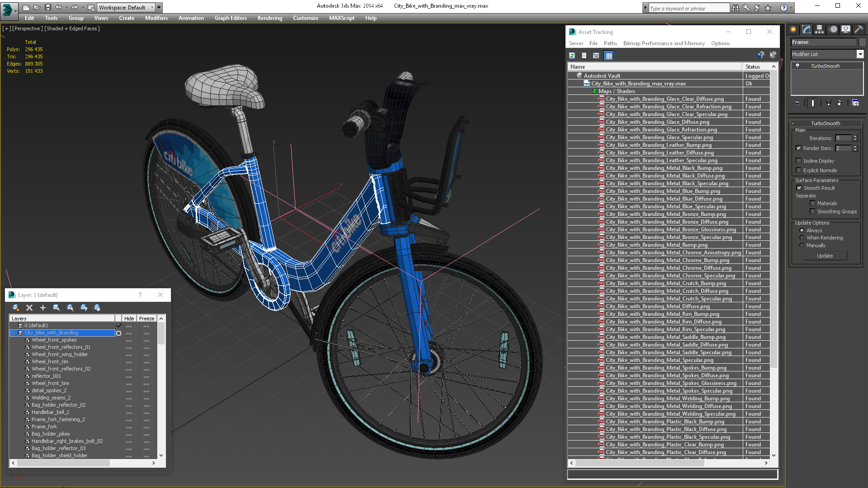Click Make Unique icon below modifier stack
The width and height of the screenshot is (868, 488).
click(x=828, y=103)
